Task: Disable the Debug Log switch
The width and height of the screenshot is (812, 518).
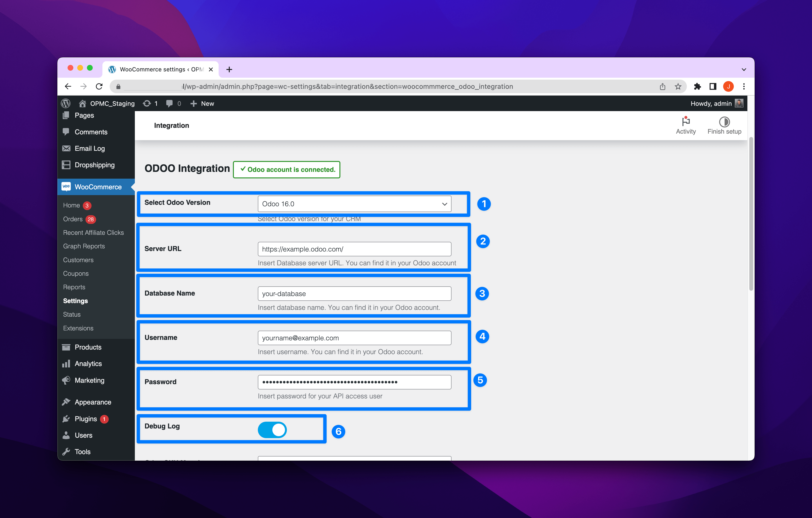Action: 272,429
